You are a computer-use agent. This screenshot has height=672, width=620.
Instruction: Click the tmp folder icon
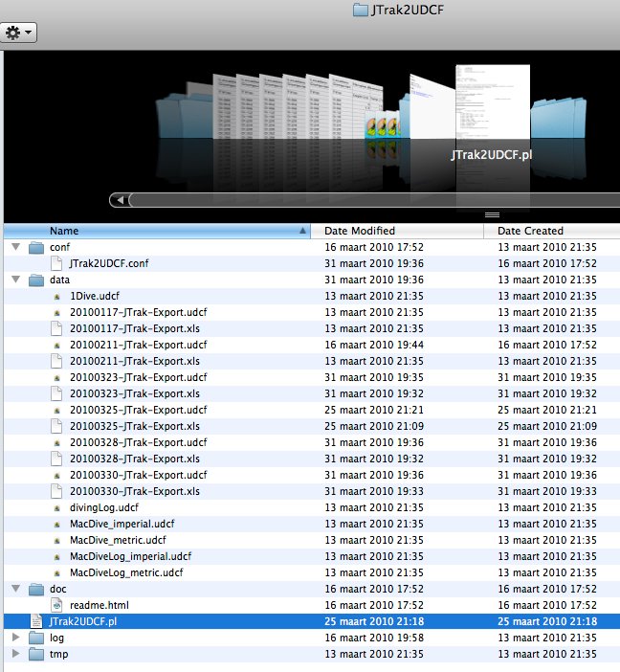tap(36, 654)
